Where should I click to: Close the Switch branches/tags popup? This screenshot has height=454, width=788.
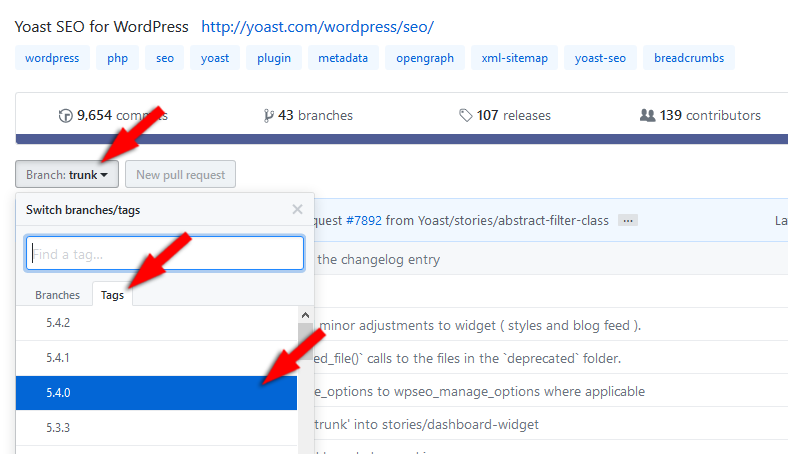coord(298,209)
